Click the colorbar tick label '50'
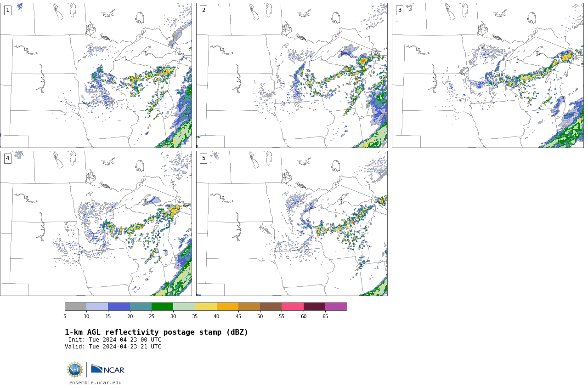 pos(260,316)
